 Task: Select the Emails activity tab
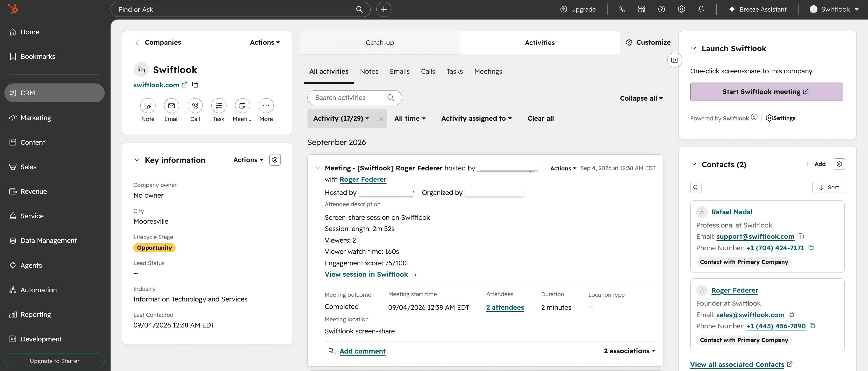tap(400, 72)
